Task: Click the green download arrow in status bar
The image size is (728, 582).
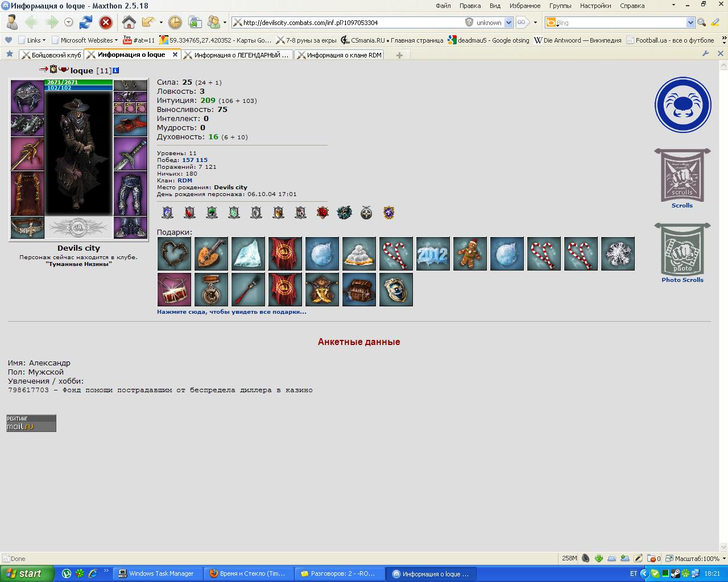Action: click(599, 558)
